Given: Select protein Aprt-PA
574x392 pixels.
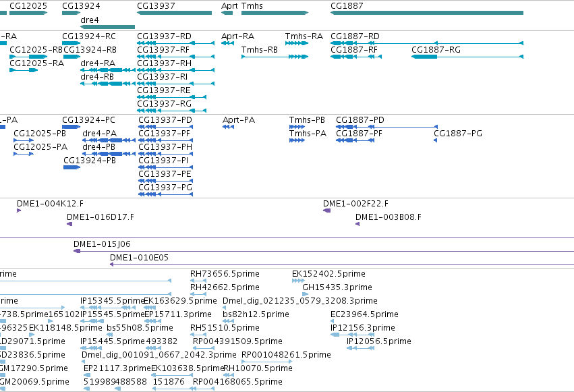Looking at the screenshot, I should coord(229,127).
